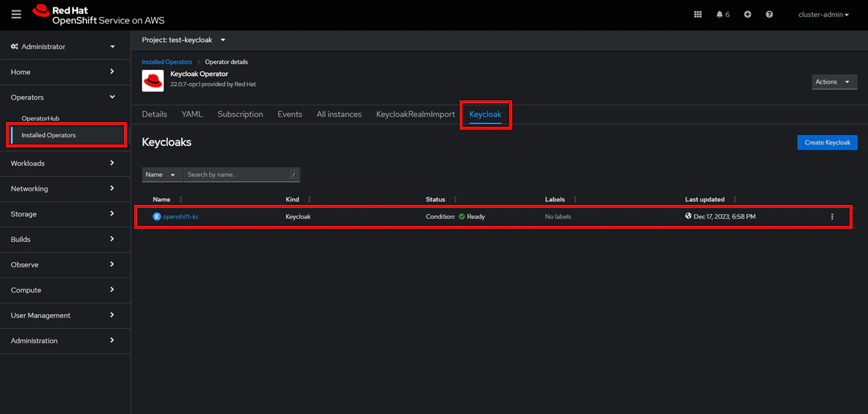The height and width of the screenshot is (414, 868).
Task: Sort table by Last updated column
Action: (x=712, y=200)
